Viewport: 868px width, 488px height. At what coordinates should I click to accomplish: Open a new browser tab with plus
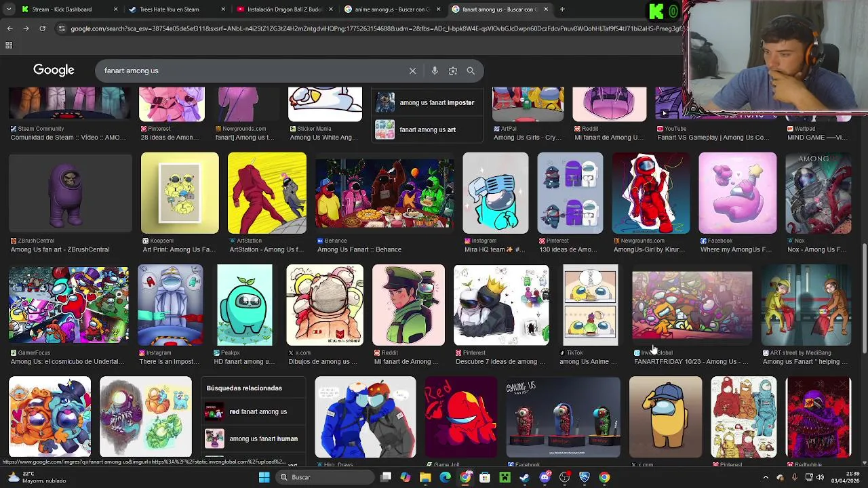coord(562,9)
